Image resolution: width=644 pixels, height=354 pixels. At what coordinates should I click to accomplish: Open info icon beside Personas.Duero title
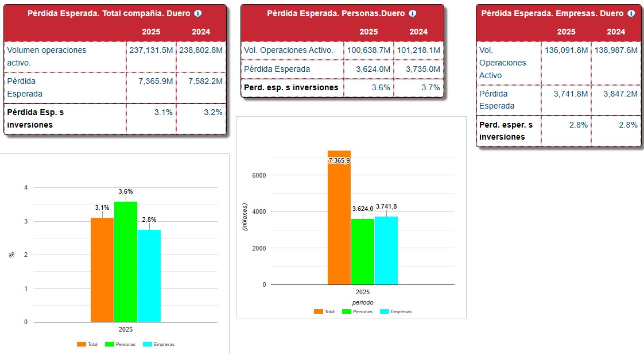pyautogui.click(x=412, y=14)
